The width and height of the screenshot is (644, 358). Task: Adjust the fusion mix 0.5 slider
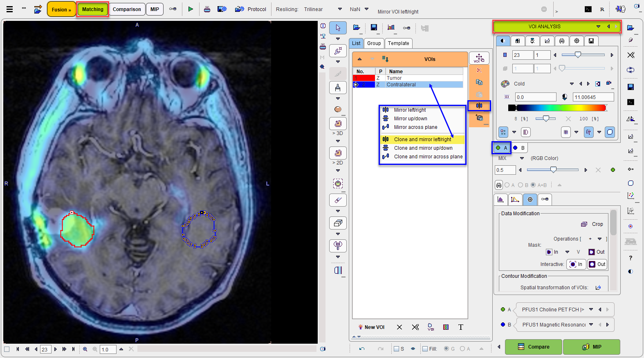click(x=553, y=170)
